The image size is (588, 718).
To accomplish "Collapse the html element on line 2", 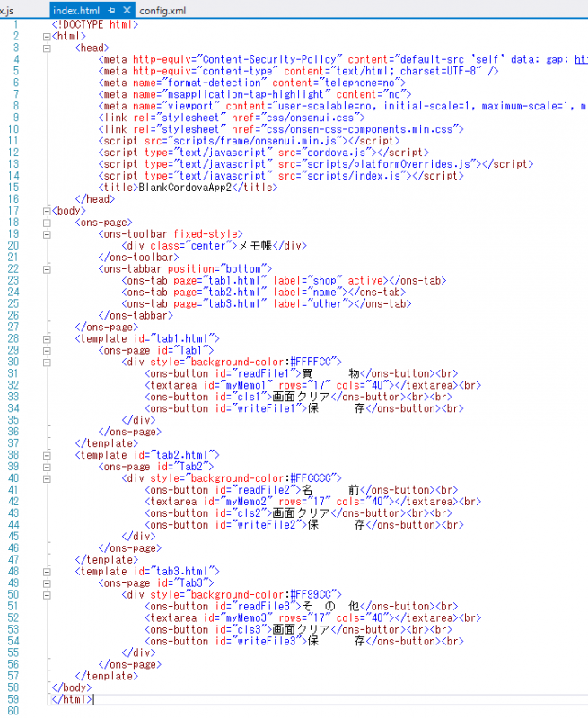I will click(46, 37).
